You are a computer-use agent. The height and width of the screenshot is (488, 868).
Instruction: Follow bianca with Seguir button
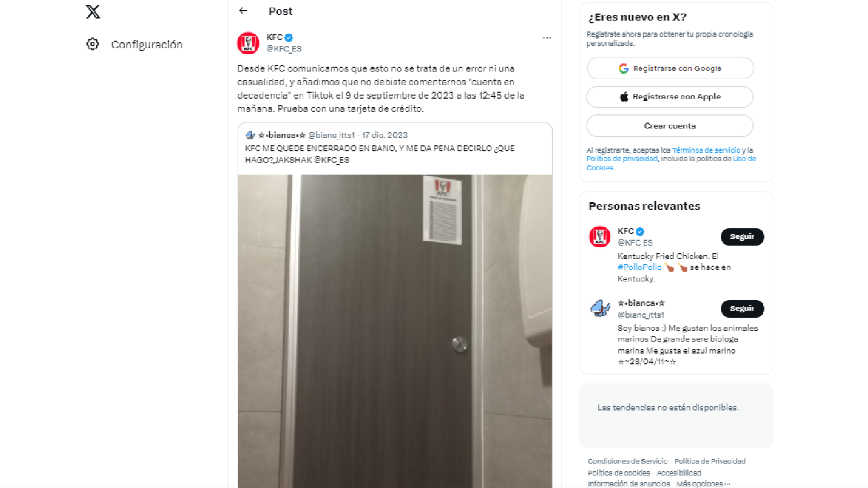click(742, 309)
